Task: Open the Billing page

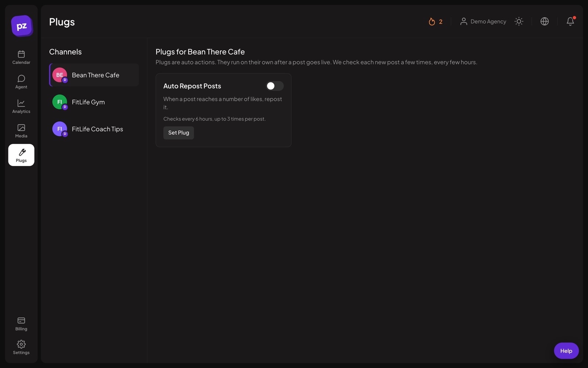Action: click(21, 324)
